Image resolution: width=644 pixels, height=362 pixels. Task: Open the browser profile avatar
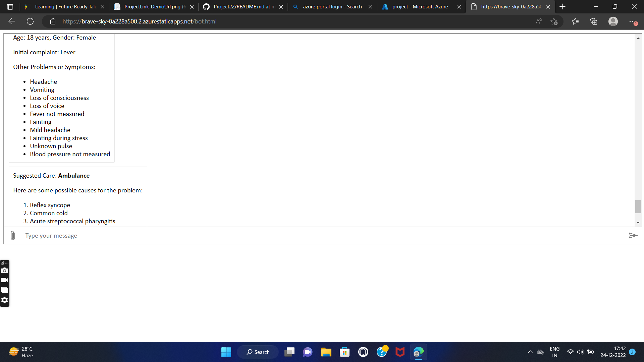(x=613, y=21)
